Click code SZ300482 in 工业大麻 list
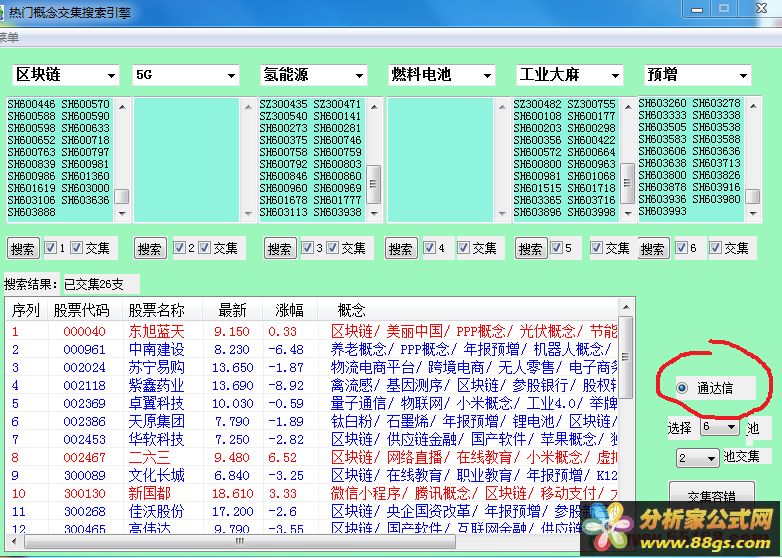The width and height of the screenshot is (782, 558). [x=538, y=104]
